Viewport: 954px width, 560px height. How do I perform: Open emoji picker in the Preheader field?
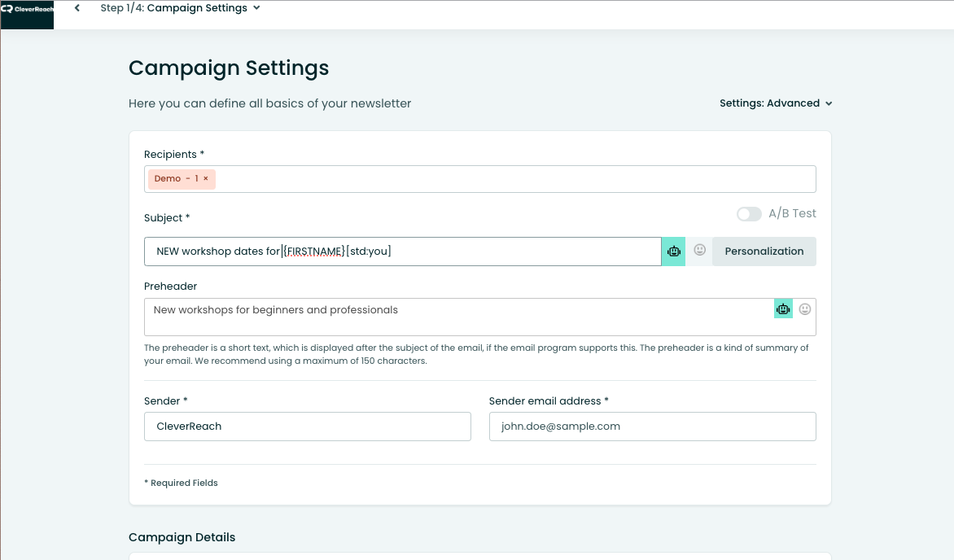805,308
